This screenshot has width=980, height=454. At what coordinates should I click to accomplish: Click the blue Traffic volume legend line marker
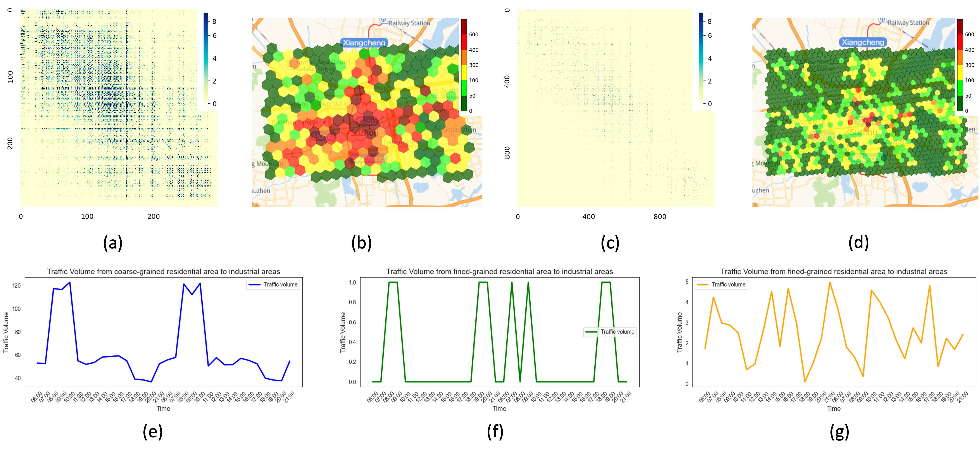254,285
